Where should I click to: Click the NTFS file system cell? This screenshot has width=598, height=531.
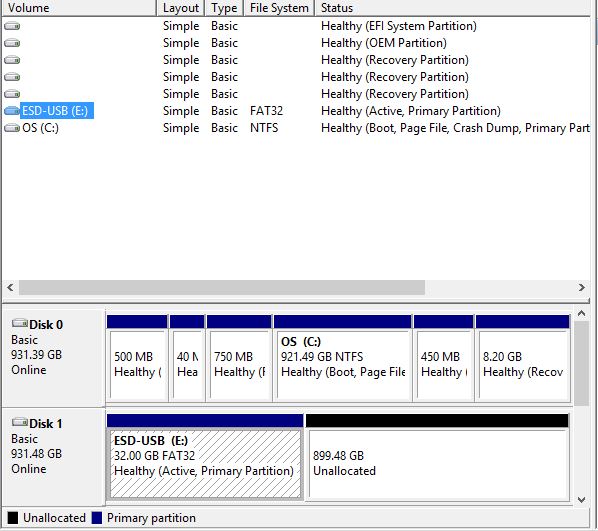click(x=264, y=128)
